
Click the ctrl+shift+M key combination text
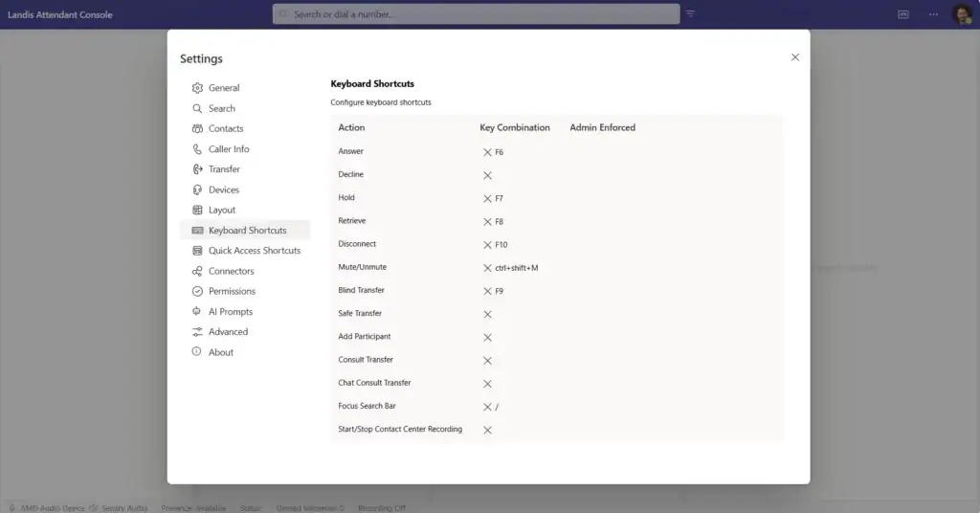tap(516, 268)
